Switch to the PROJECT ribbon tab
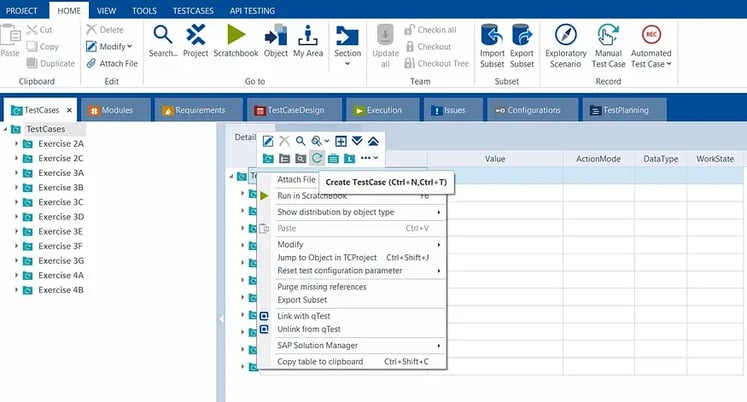 pos(21,10)
